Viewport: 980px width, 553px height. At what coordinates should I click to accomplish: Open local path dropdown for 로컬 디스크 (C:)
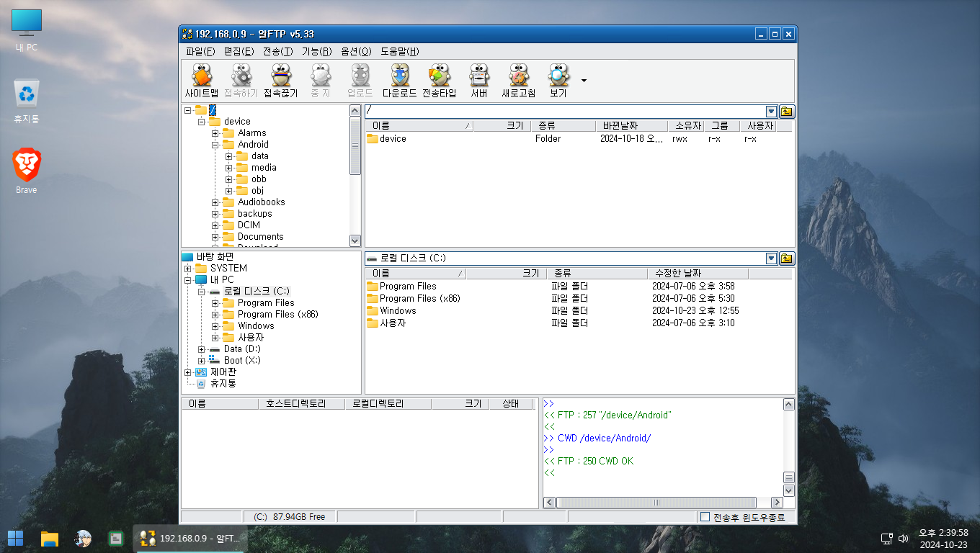(x=771, y=258)
